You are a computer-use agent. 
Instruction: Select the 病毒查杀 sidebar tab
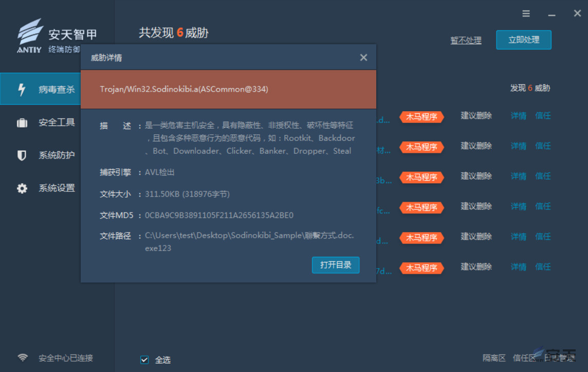41,89
